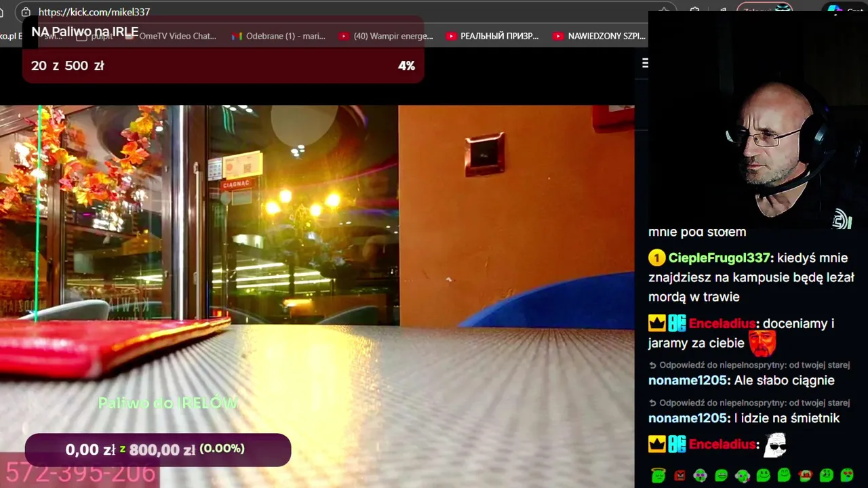Open noname1205 username on 'Ale słabo ciągnie'
Screen dimensions: 868x488
[688, 380]
